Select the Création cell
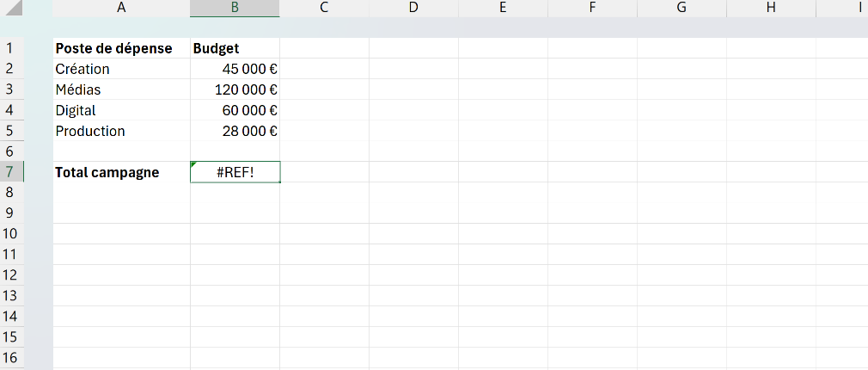Screen dimensions: 868x370 [x=121, y=69]
